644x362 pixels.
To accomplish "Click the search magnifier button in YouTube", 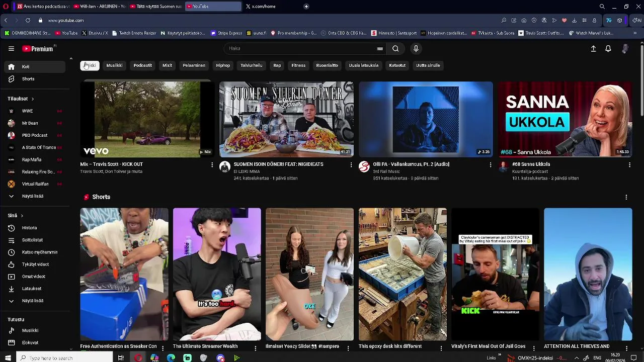I will click(x=395, y=49).
